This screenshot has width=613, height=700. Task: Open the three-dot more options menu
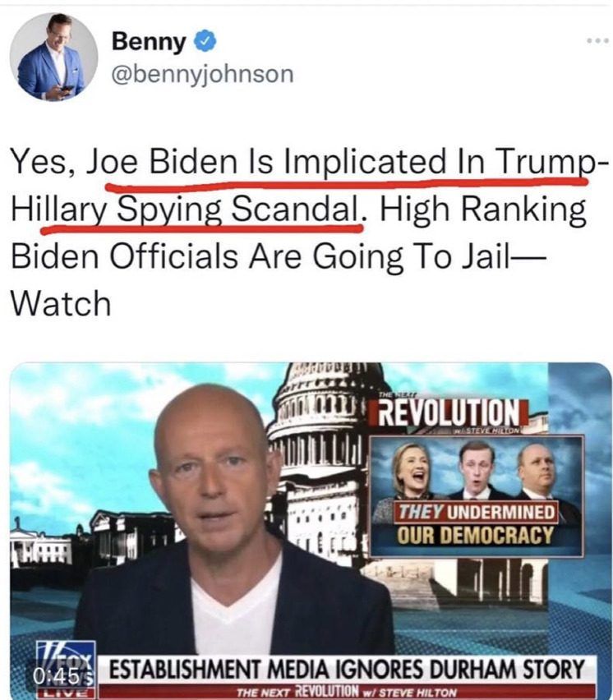(598, 40)
